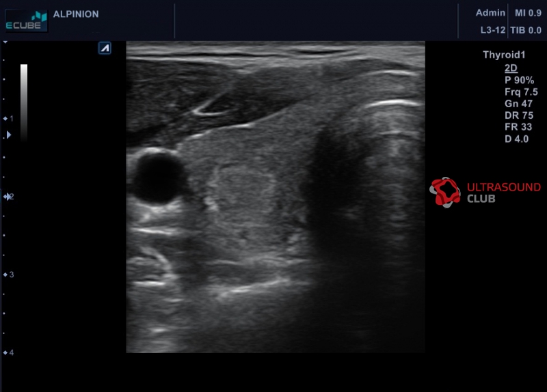The height and width of the screenshot is (392, 547).
Task: Click the ALPINION brand text
Action: pyautogui.click(x=76, y=14)
